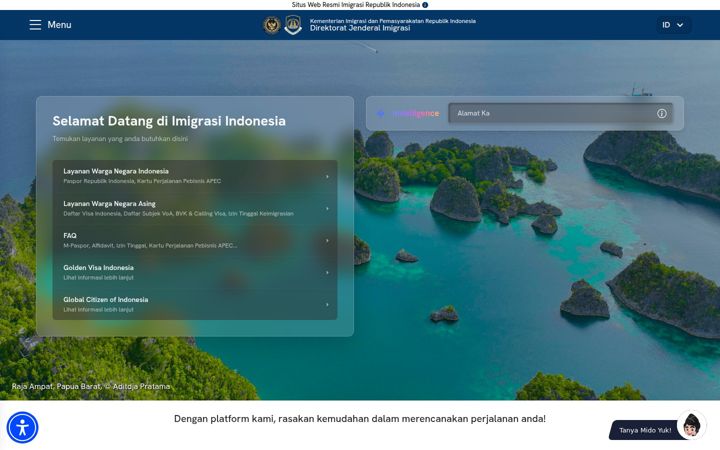This screenshot has height=450, width=720.
Task: Open the hamburger Menu icon
Action: click(35, 25)
